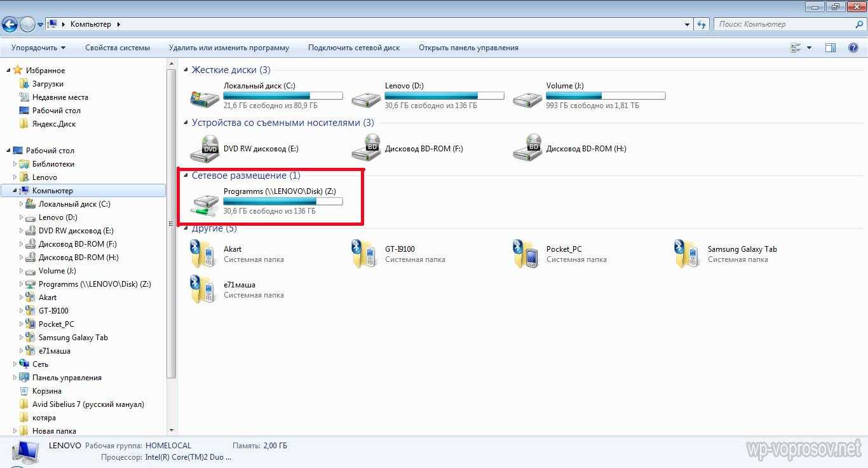Collapse the Hard Disks (Жесткие диски) group

pyautogui.click(x=186, y=70)
